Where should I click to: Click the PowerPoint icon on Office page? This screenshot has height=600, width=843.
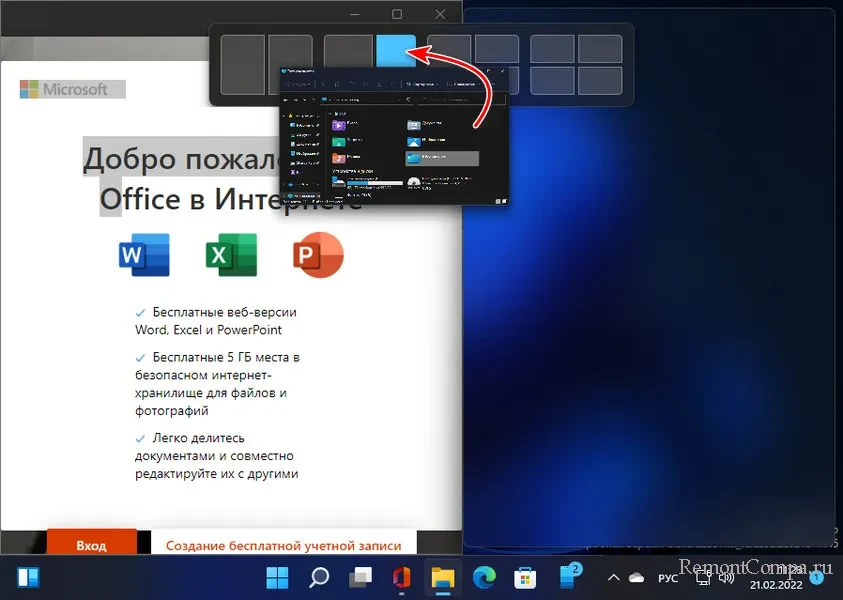point(318,255)
